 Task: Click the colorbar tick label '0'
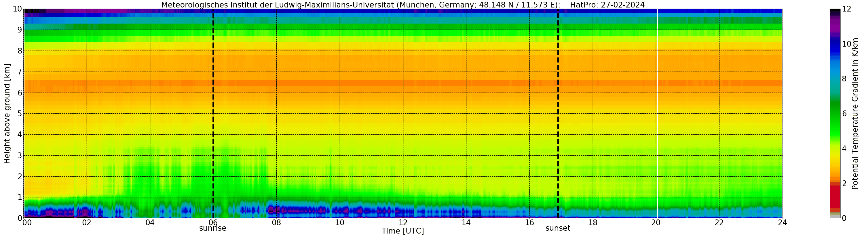(844, 218)
